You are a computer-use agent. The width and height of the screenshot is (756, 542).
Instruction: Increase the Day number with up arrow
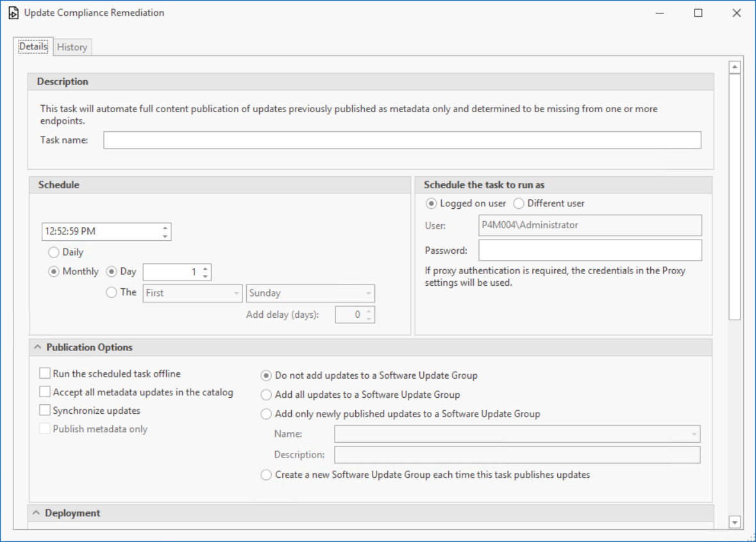[x=205, y=268]
